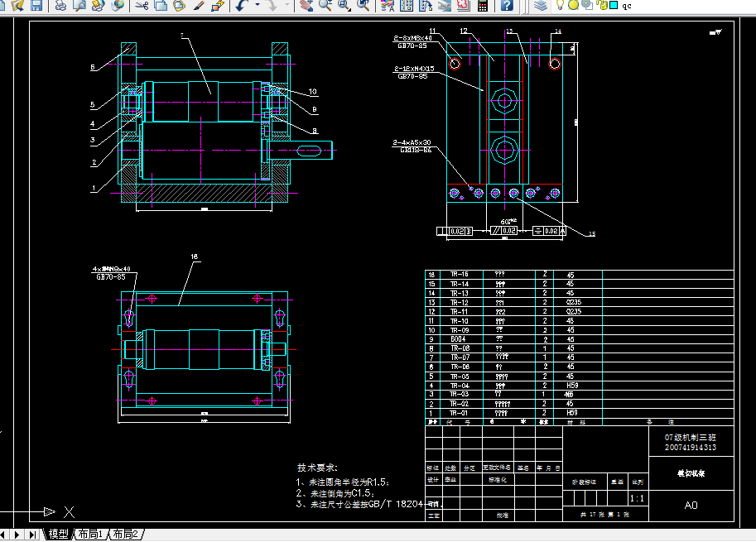The width and height of the screenshot is (756, 542).
Task: Click the previous layout tab arrow
Action: click(3, 535)
